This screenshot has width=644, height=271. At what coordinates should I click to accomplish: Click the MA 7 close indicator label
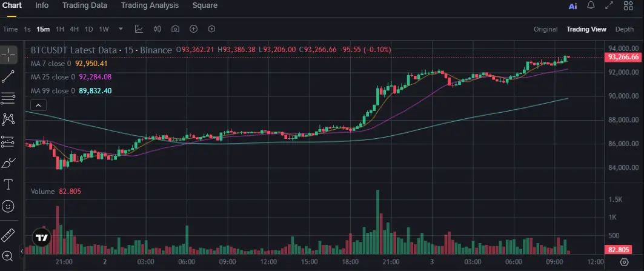coord(51,64)
